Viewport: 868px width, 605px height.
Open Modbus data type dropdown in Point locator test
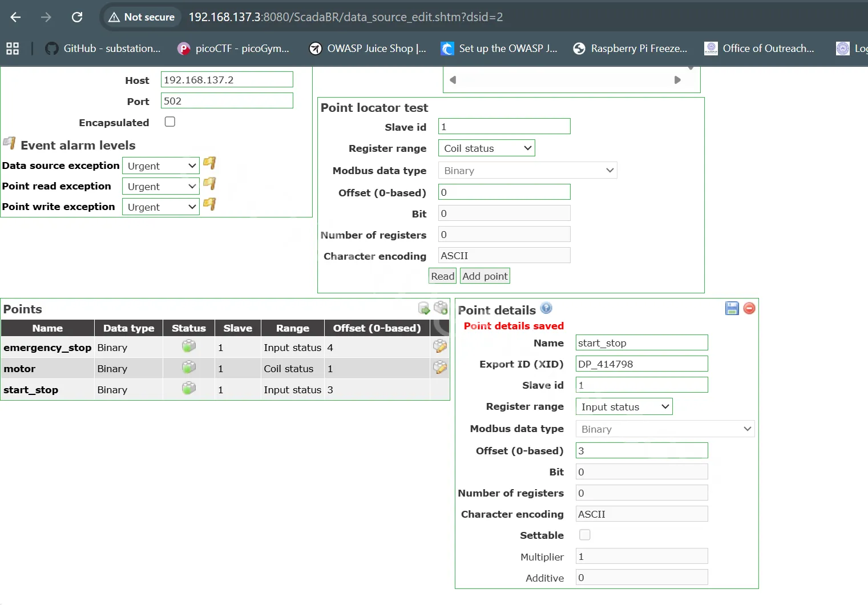click(528, 170)
